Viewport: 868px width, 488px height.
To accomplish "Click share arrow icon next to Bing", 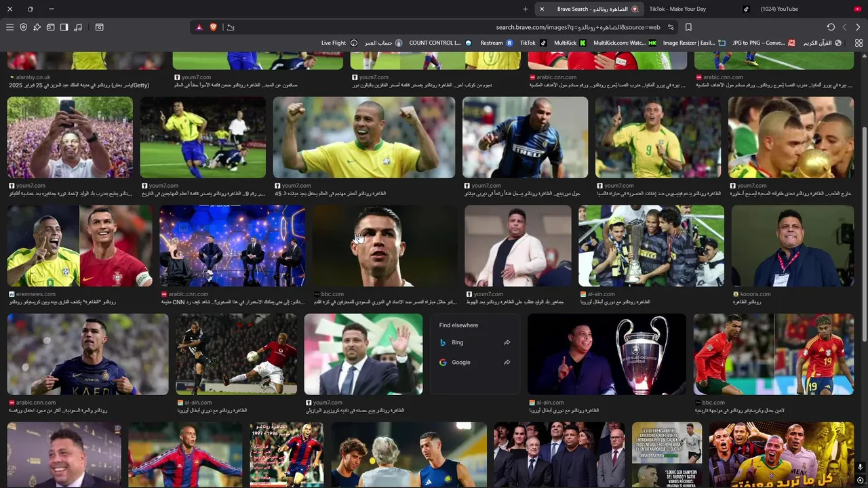I will point(507,342).
